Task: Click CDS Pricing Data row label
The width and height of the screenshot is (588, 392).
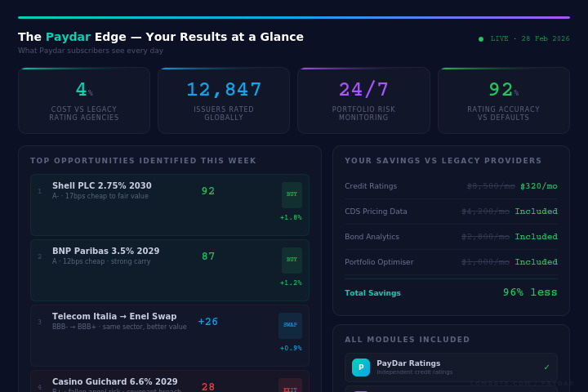Action: (x=376, y=212)
